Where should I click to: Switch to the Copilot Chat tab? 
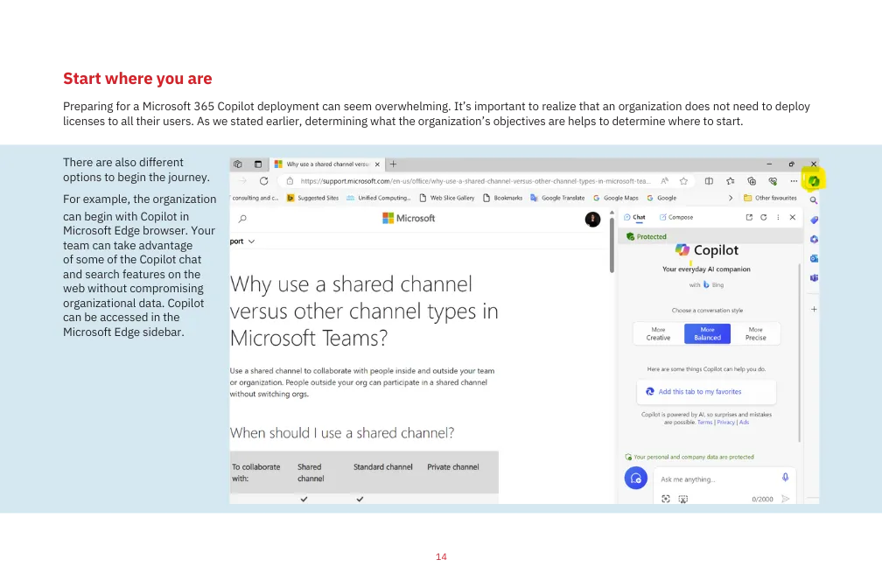(634, 217)
